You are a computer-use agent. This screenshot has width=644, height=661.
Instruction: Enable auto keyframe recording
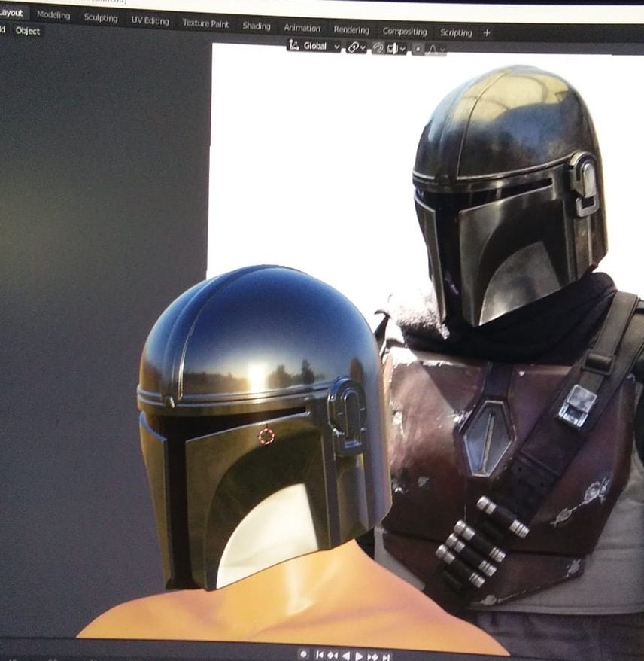(303, 655)
